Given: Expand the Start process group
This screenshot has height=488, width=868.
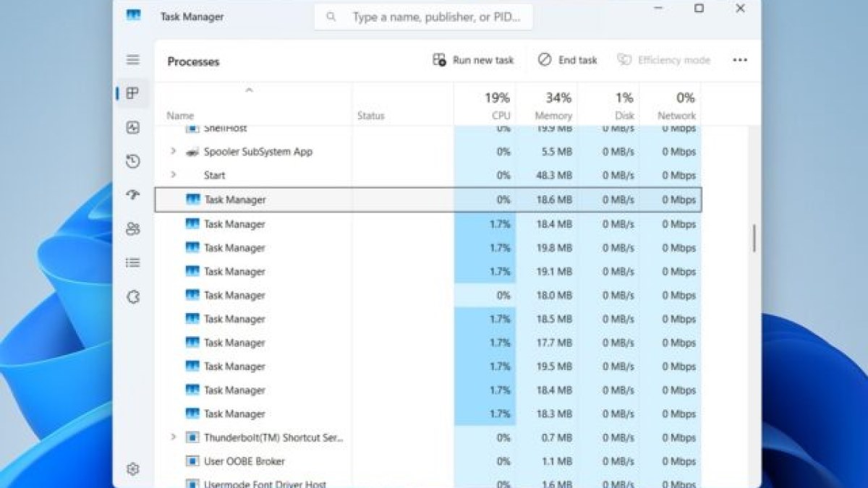Looking at the screenshot, I should (173, 175).
